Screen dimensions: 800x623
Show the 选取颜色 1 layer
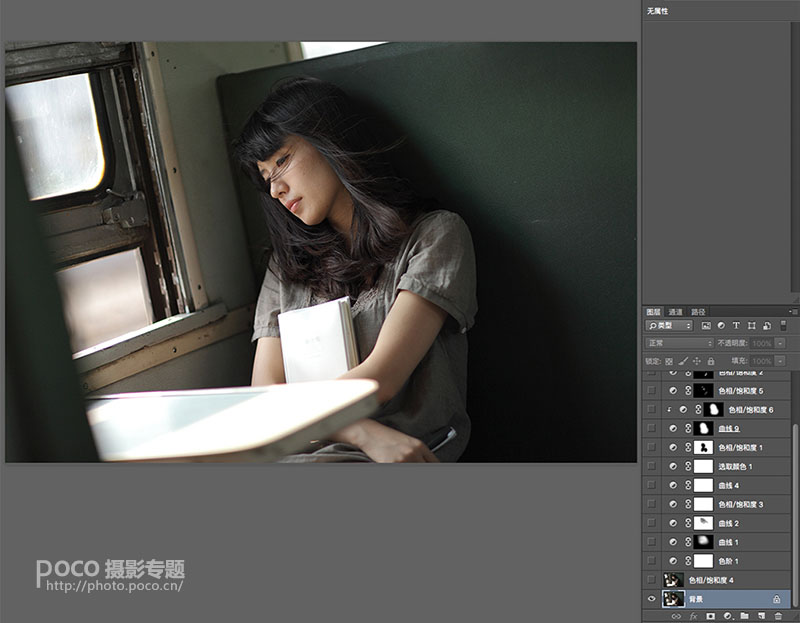652,466
